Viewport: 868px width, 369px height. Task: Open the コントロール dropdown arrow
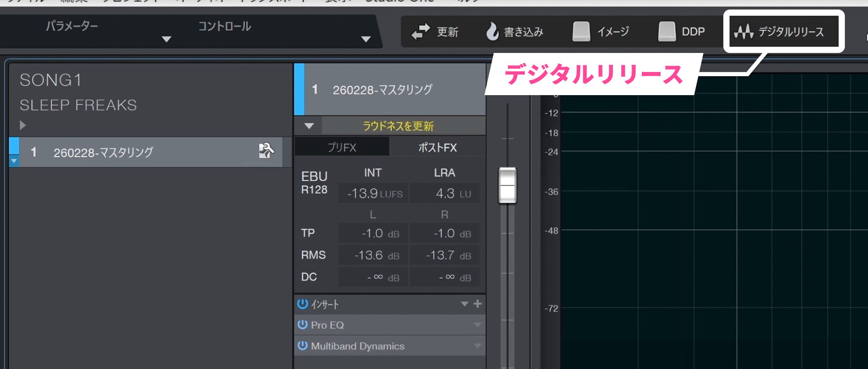pyautogui.click(x=365, y=39)
